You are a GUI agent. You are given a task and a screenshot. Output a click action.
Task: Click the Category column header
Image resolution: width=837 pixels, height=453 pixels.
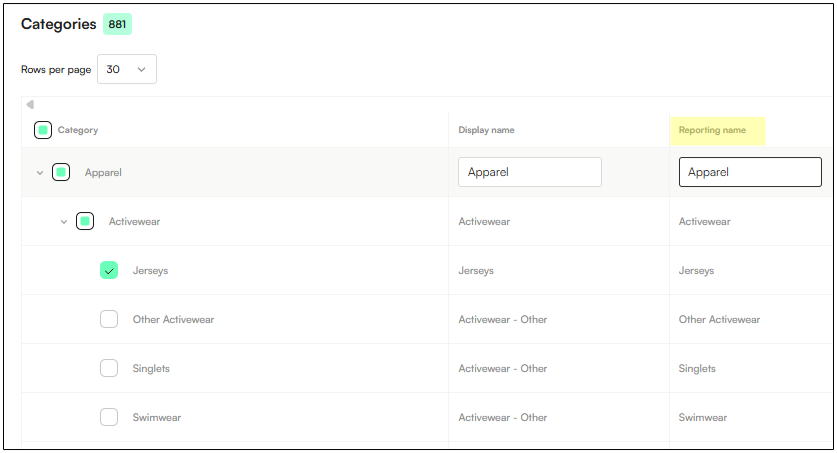tap(78, 130)
